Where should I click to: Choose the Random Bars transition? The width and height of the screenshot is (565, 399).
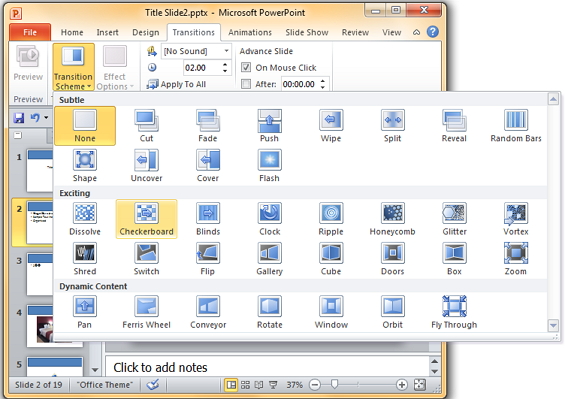[x=516, y=126]
